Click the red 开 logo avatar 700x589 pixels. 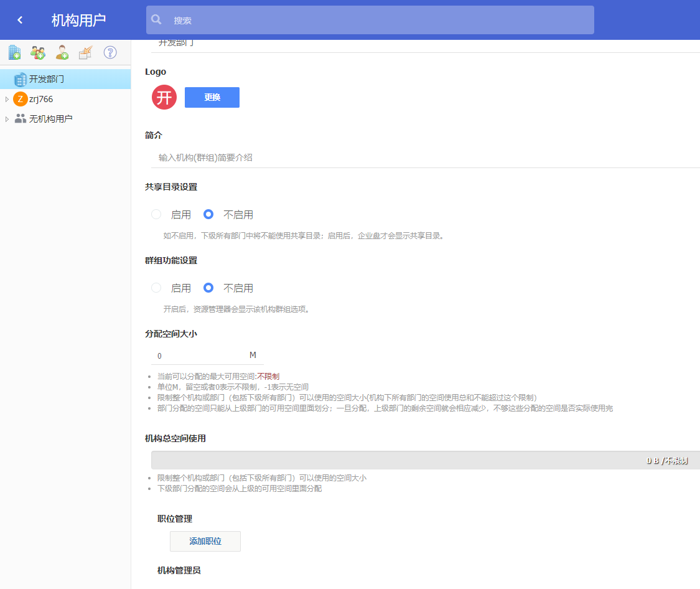[164, 98]
